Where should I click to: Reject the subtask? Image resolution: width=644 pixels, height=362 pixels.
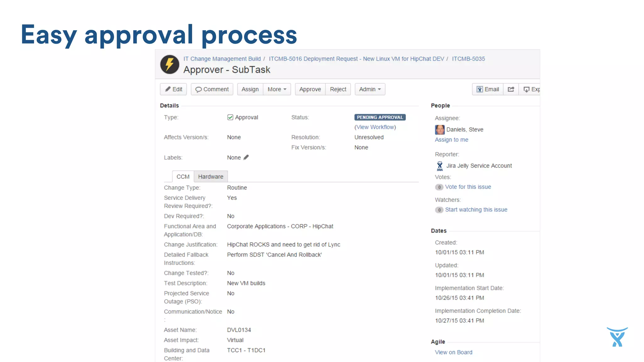point(338,89)
